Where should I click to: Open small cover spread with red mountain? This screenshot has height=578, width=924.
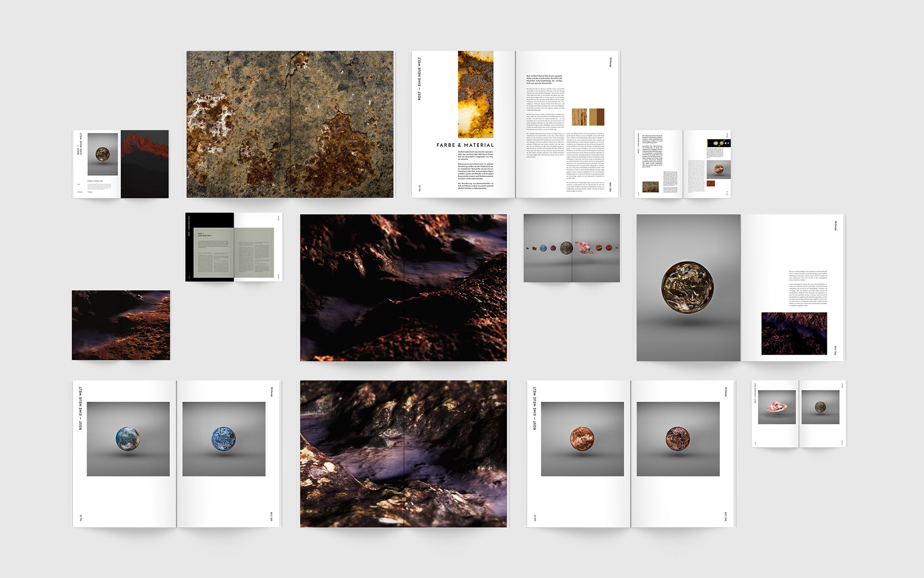click(120, 164)
